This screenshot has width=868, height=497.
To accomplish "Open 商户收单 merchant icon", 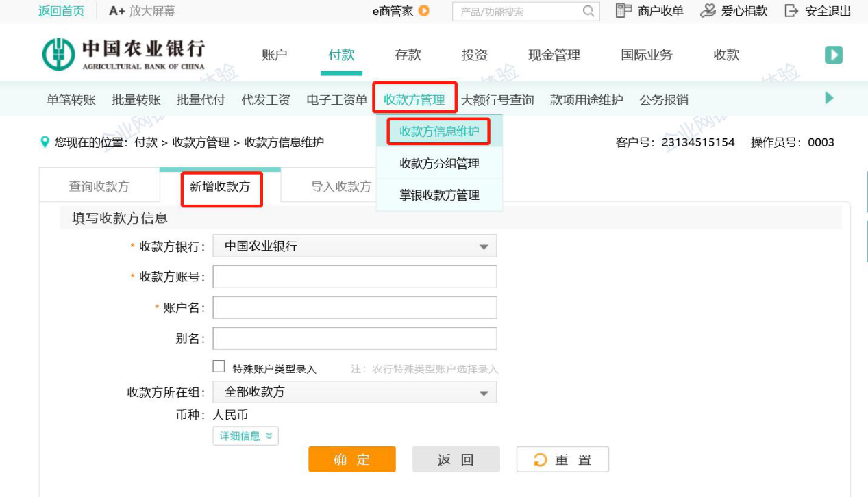I will pos(623,11).
